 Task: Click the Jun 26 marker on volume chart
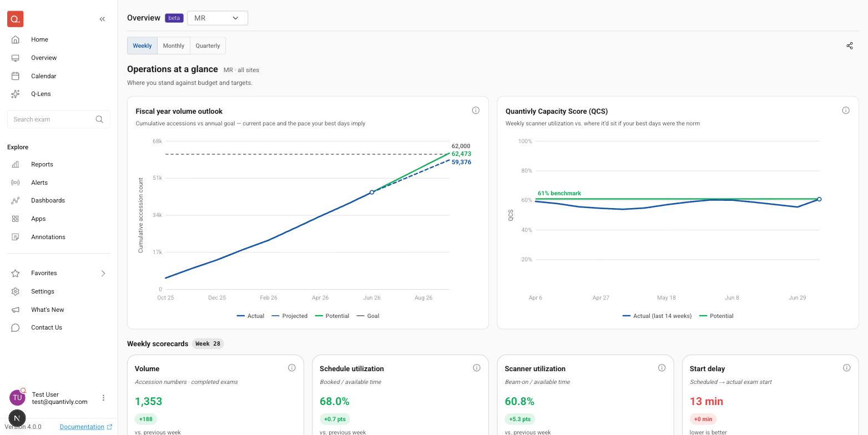coord(372,193)
